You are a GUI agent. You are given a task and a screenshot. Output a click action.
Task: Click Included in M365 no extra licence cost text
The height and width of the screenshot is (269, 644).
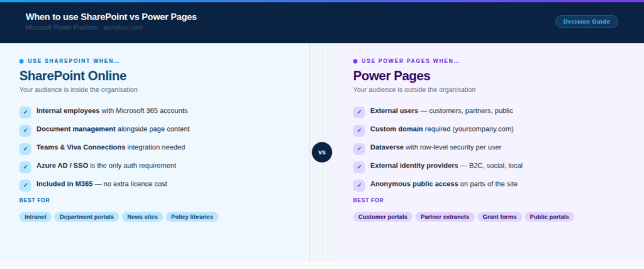[x=102, y=184]
